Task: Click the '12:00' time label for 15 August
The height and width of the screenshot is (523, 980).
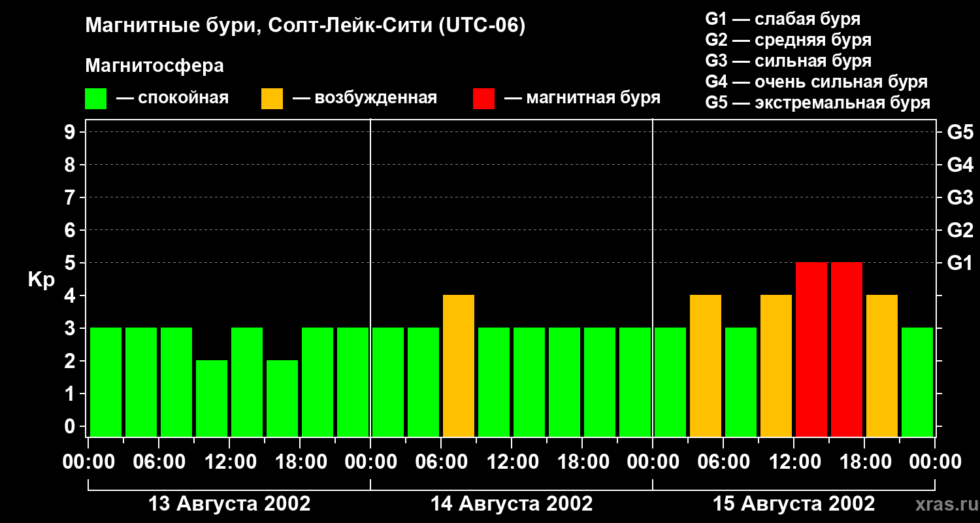Action: tap(794, 462)
